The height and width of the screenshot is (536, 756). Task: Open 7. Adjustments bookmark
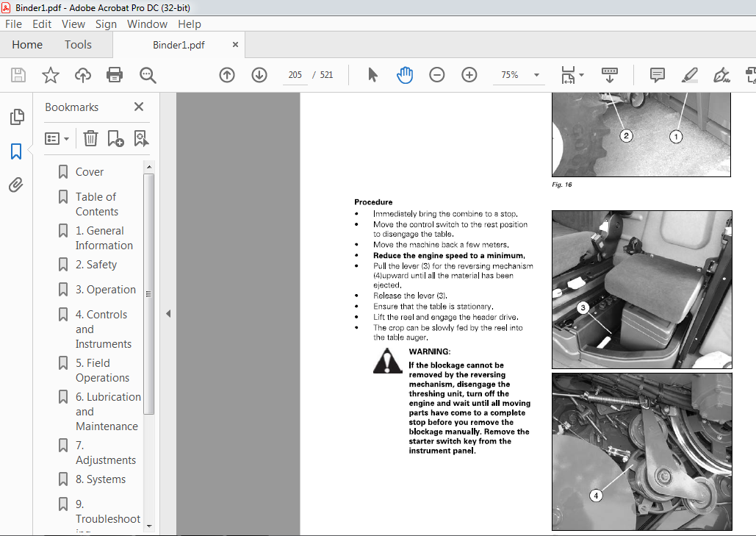tap(106, 452)
